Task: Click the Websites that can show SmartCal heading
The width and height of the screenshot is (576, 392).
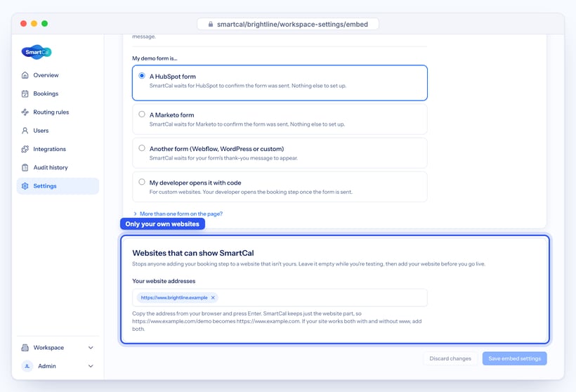Action: click(x=193, y=253)
